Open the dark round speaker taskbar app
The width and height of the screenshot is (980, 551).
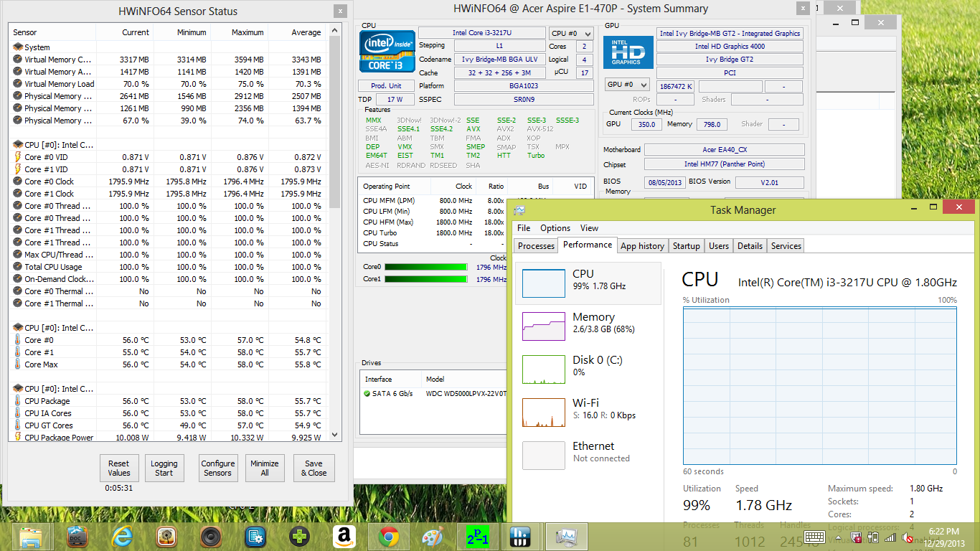211,537
